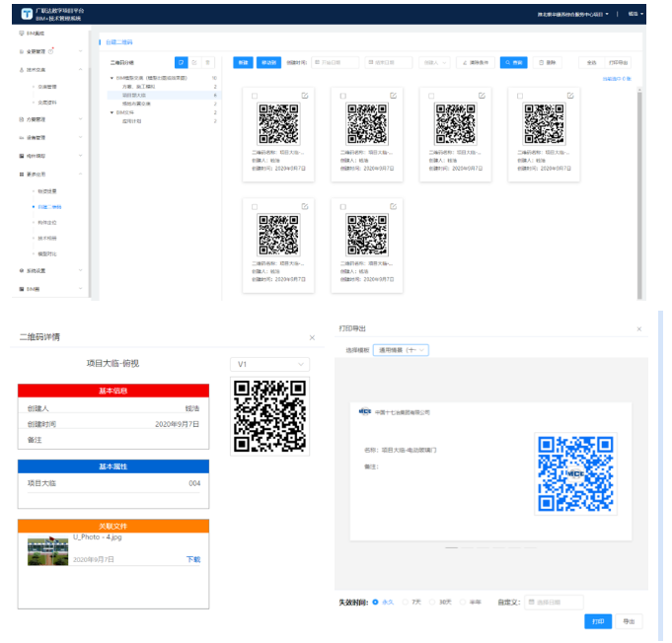Viewport: 672px width, 643px height.
Task: Open the V1 version dropdown in 二维码详情
Action: 270,364
